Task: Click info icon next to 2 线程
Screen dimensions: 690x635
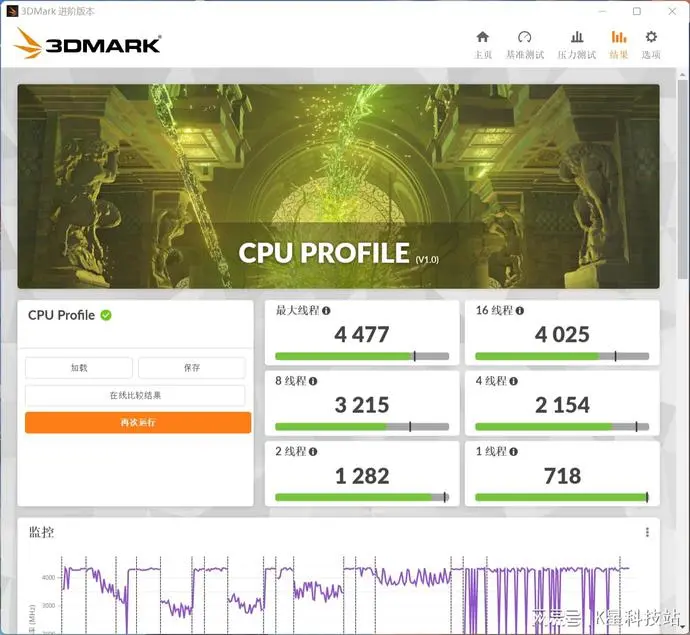Action: click(x=314, y=452)
